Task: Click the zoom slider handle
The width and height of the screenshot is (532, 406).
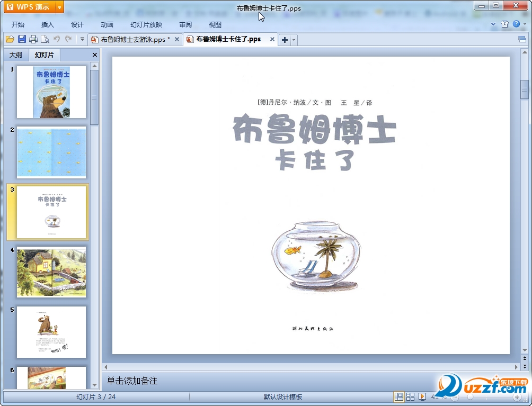Action: pos(470,397)
